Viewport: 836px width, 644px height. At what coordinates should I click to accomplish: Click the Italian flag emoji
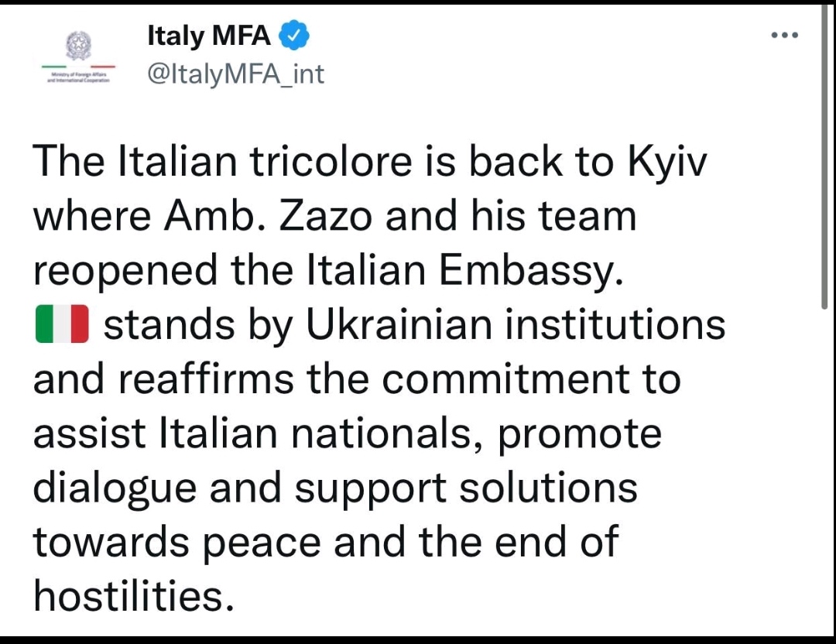tap(62, 324)
